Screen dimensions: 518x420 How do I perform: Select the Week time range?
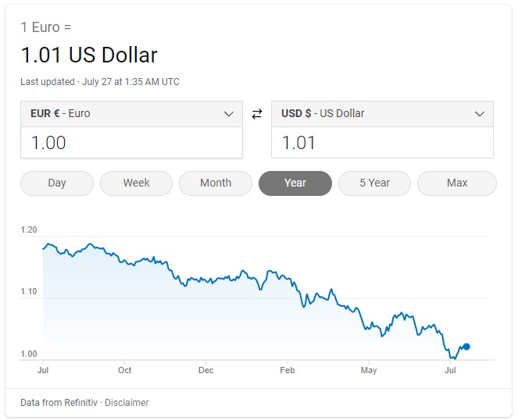tap(136, 183)
